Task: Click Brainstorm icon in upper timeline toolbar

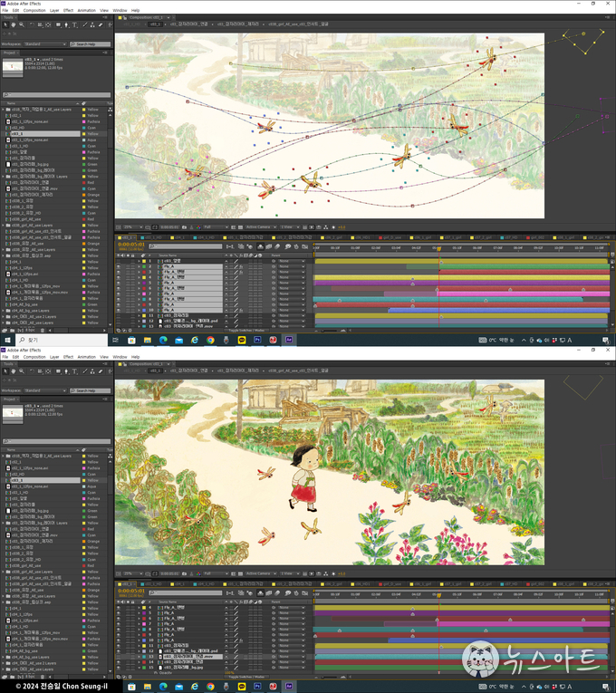Action: pos(288,246)
